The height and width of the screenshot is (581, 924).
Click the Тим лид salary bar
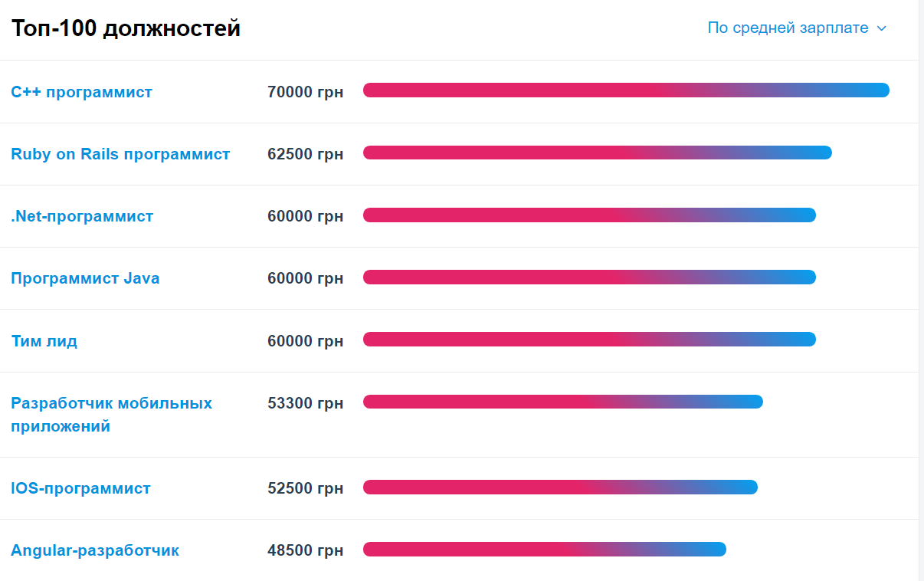point(589,339)
